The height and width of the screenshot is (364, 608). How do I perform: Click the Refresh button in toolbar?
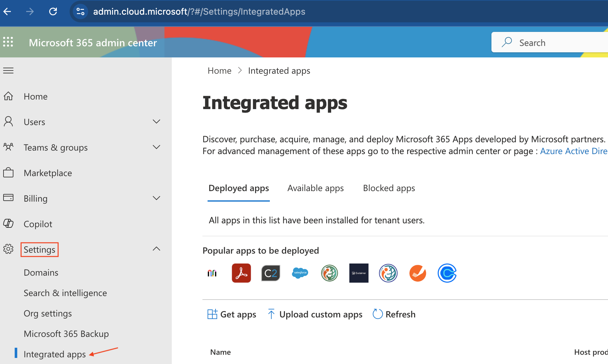point(394,314)
